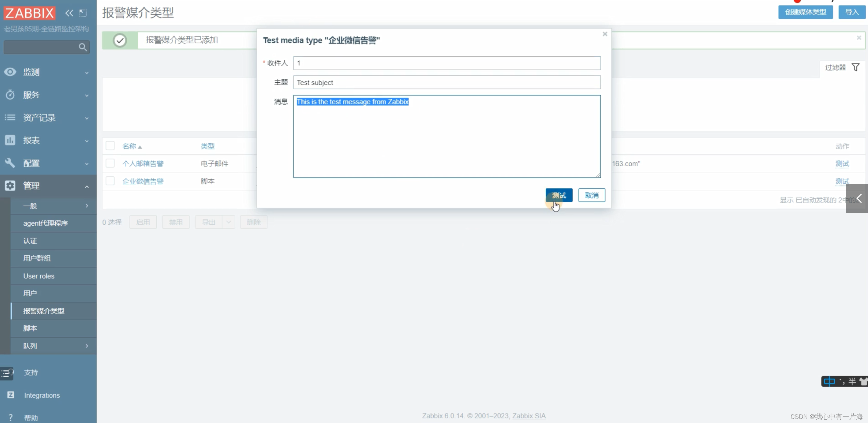Click the filter funnel icon
Viewport: 868px width, 423px height.
[855, 67]
